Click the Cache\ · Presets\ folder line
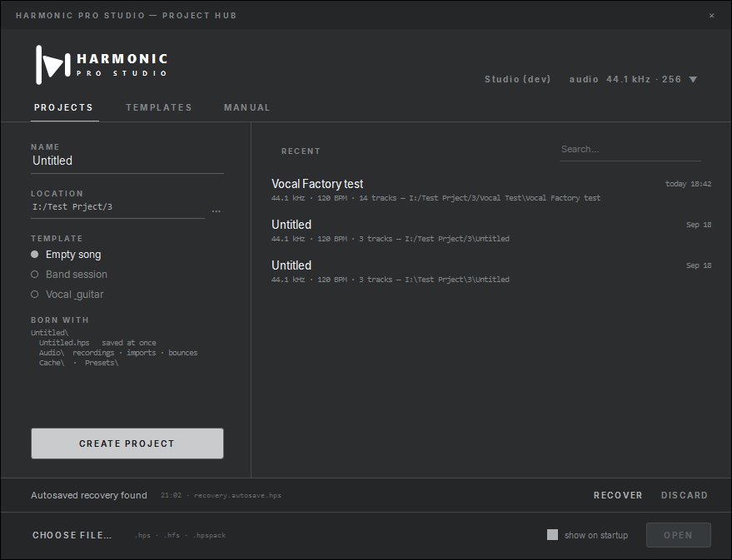Screen dimensions: 732x560 pos(79,363)
